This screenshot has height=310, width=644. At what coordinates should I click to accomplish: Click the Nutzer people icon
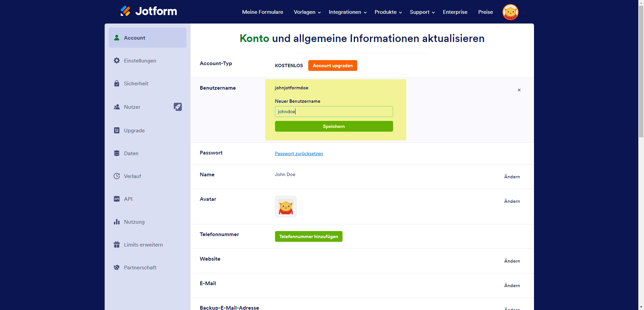[x=117, y=107]
